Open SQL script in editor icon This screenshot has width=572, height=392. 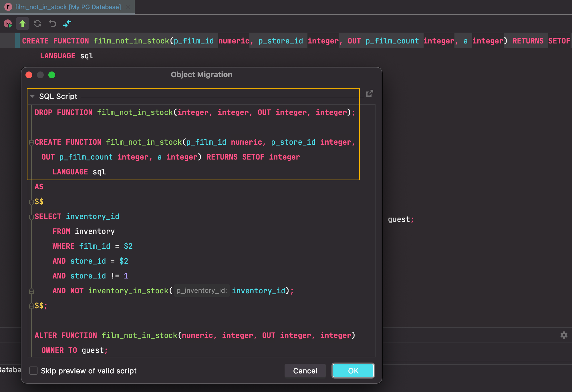coord(370,93)
